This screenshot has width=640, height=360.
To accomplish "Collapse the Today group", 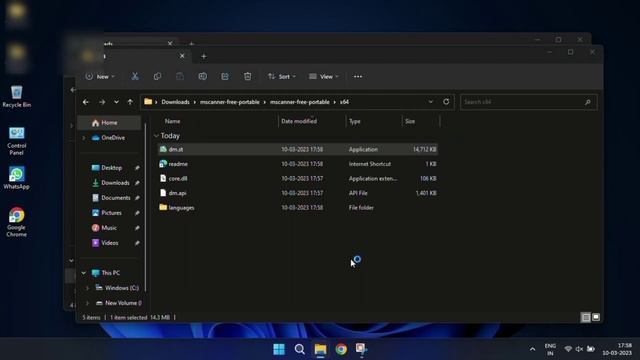I will click(x=156, y=136).
